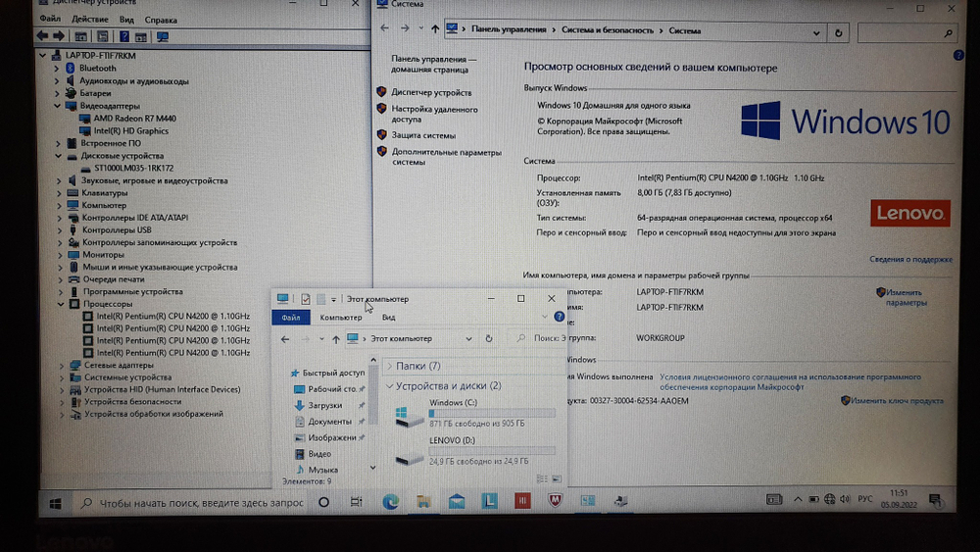Open the Компьютер ribbon tab in Explorer
The height and width of the screenshot is (552, 980).
click(x=341, y=318)
